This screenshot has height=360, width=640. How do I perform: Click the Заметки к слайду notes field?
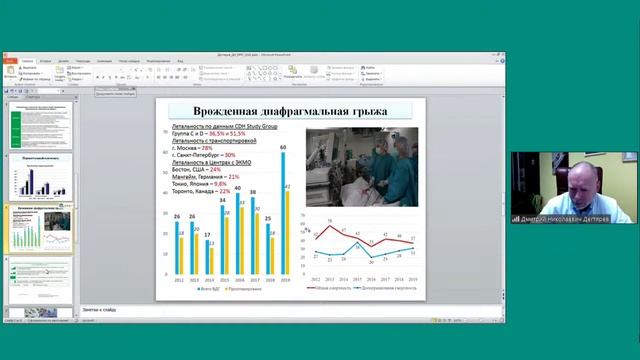click(x=291, y=310)
